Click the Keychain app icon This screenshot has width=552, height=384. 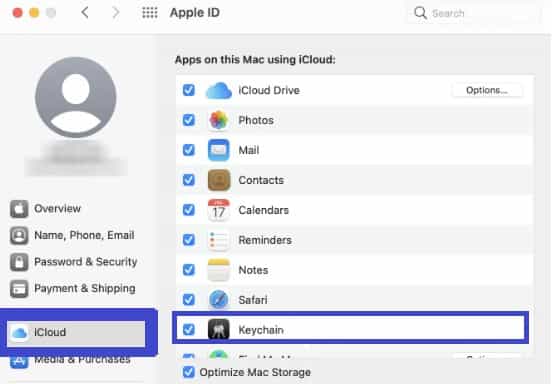coord(219,330)
